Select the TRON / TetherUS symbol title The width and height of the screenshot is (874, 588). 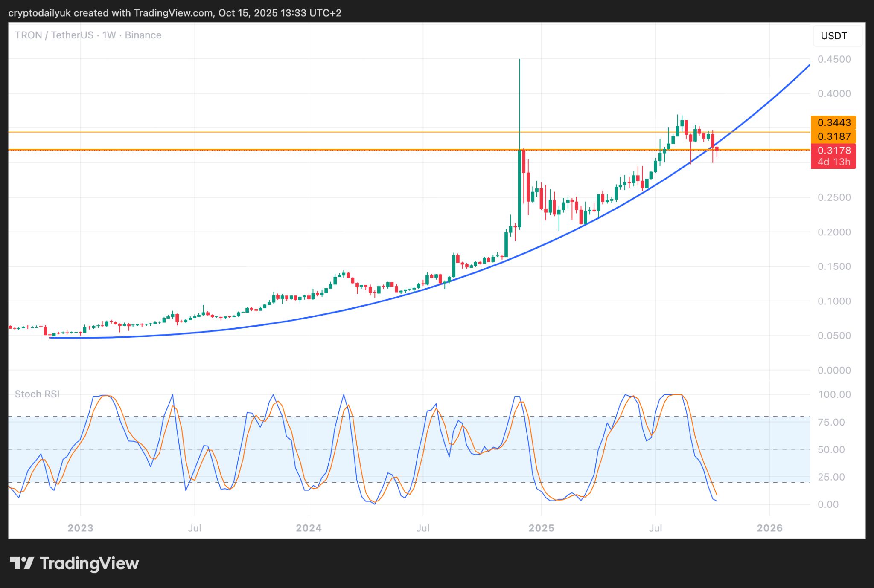tap(54, 35)
